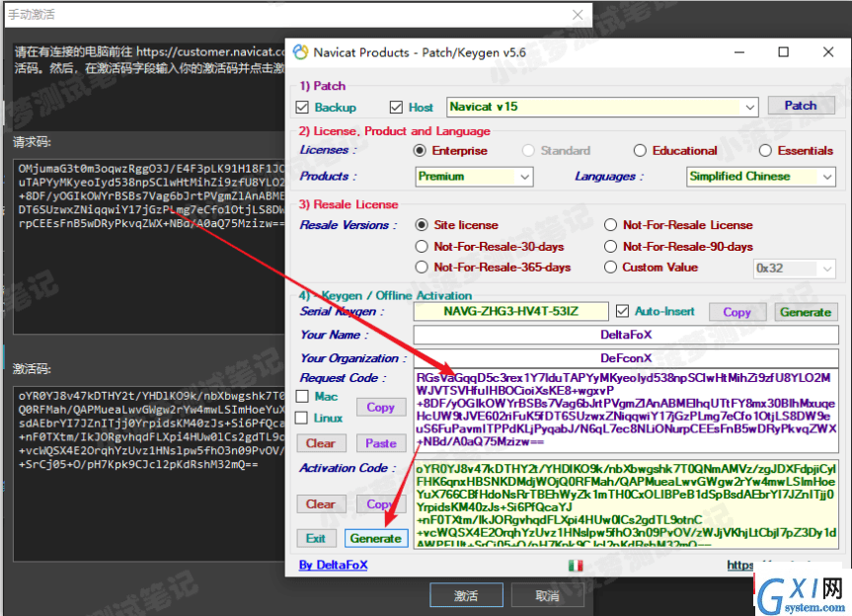Screen dimensions: 852x616
Task: Click the 取消 button in activation dialog
Action: coord(547,596)
